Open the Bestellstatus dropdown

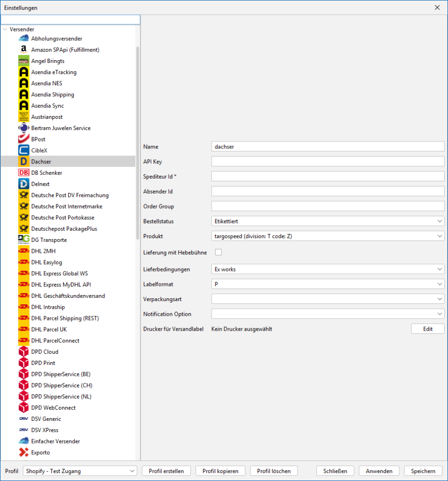click(328, 221)
